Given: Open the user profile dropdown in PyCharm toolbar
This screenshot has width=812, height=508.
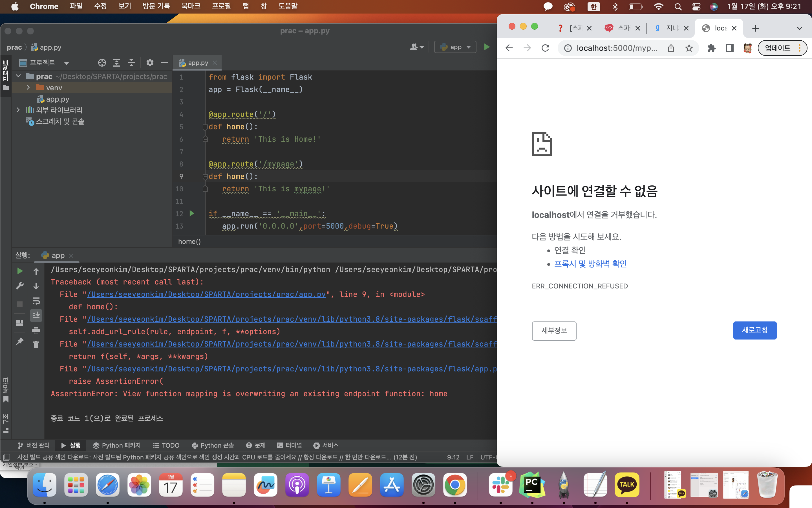Looking at the screenshot, I should (x=417, y=47).
